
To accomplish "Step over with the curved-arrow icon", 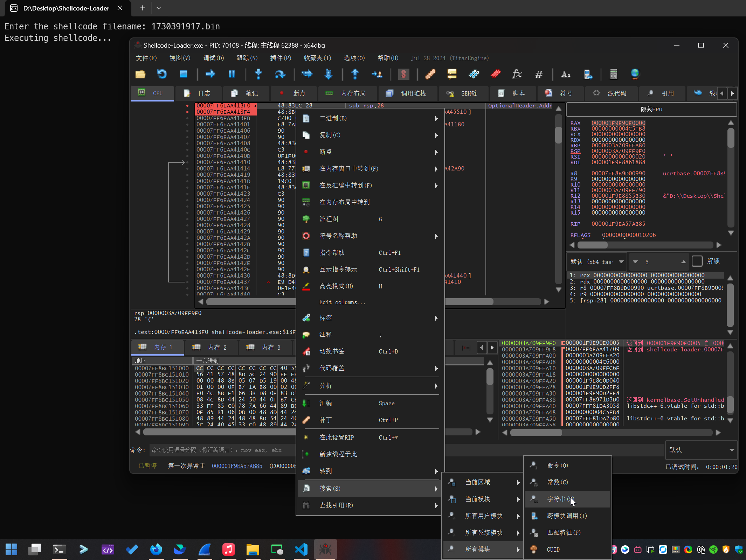I will pos(280,74).
